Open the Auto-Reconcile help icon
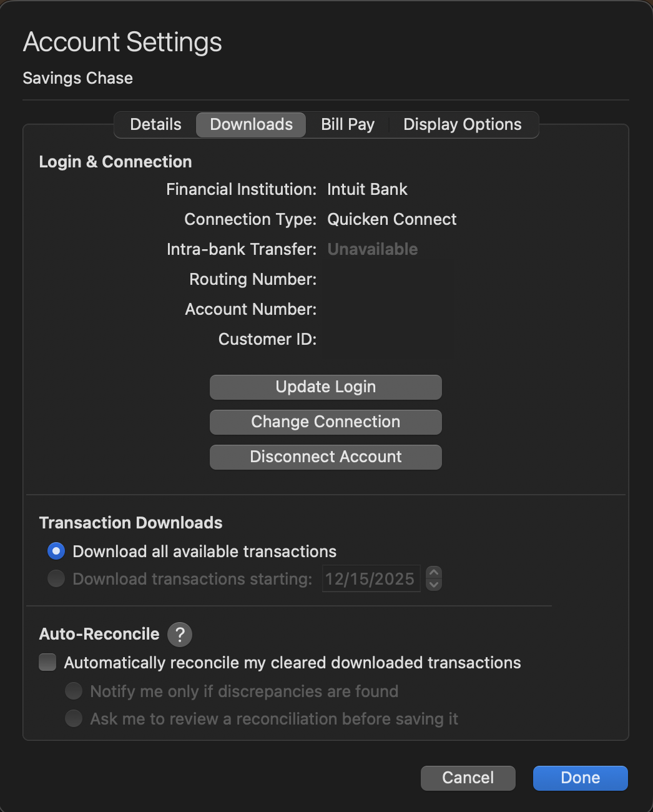Screen dimensions: 653x812 pos(179,634)
